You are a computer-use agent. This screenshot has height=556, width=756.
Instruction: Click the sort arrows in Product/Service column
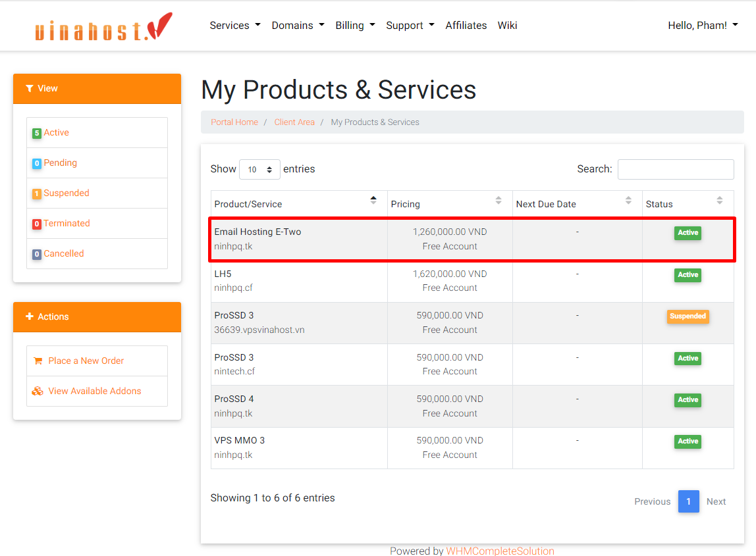tap(373, 201)
